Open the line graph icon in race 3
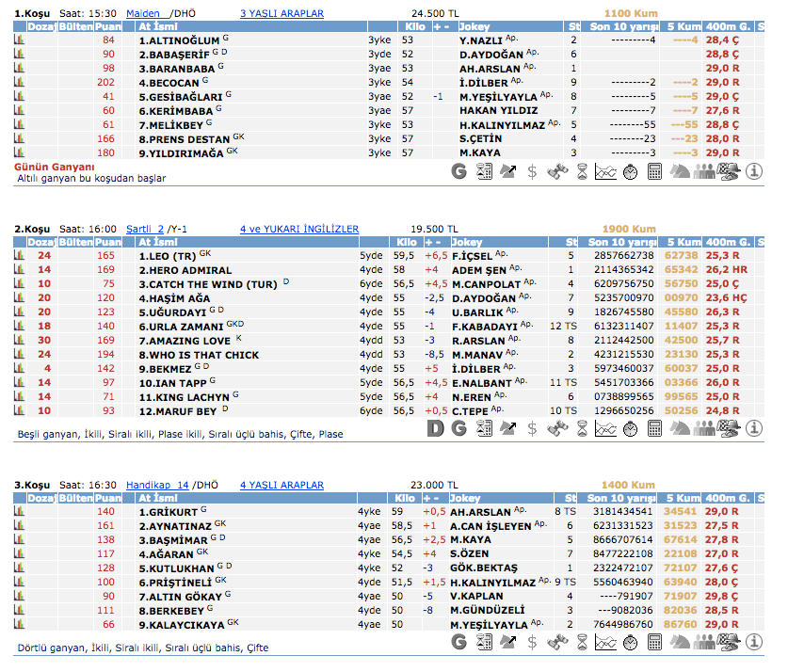Screen dimensions: 788x672 click(x=606, y=642)
